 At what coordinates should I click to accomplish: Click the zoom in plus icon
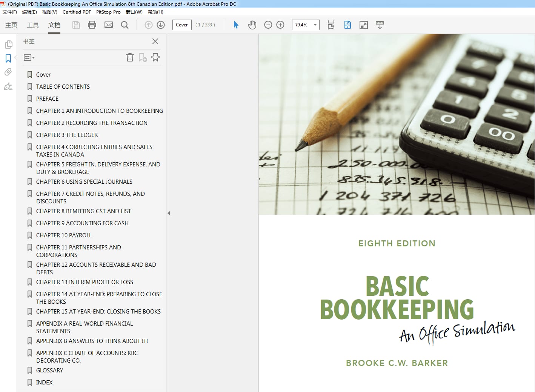point(280,25)
